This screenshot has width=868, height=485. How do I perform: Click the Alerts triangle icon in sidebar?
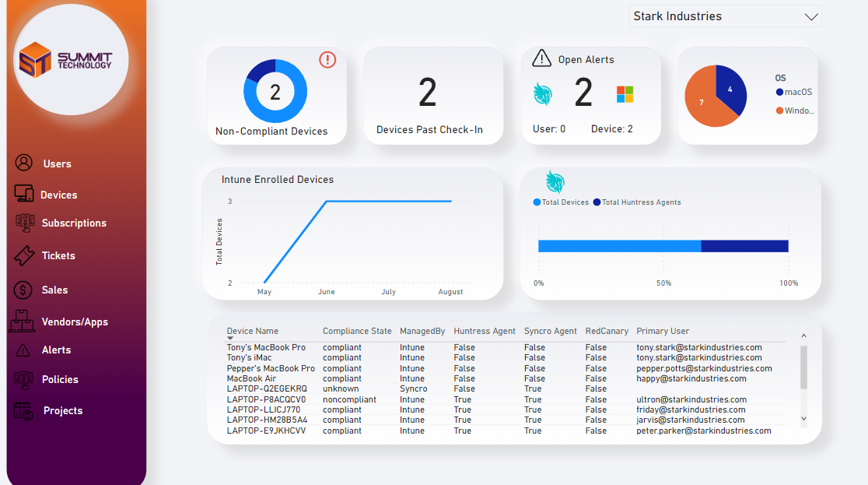click(x=23, y=350)
